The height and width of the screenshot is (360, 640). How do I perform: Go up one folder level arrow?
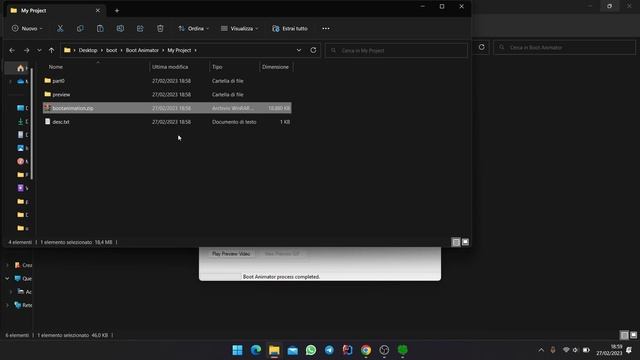tap(51, 50)
